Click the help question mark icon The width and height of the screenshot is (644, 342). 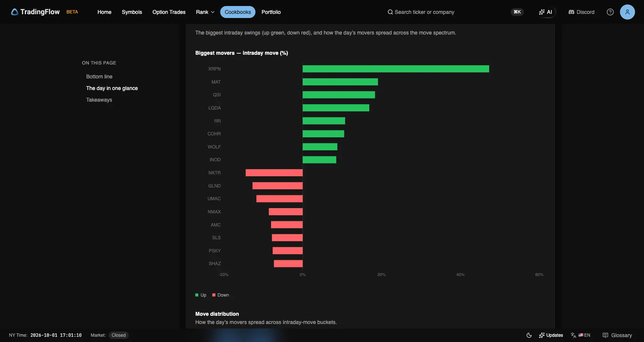click(610, 12)
